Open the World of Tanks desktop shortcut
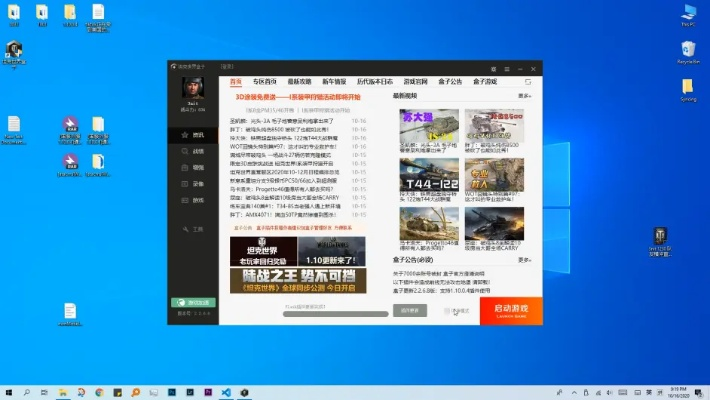The height and width of the screenshot is (400, 710). pos(660,237)
